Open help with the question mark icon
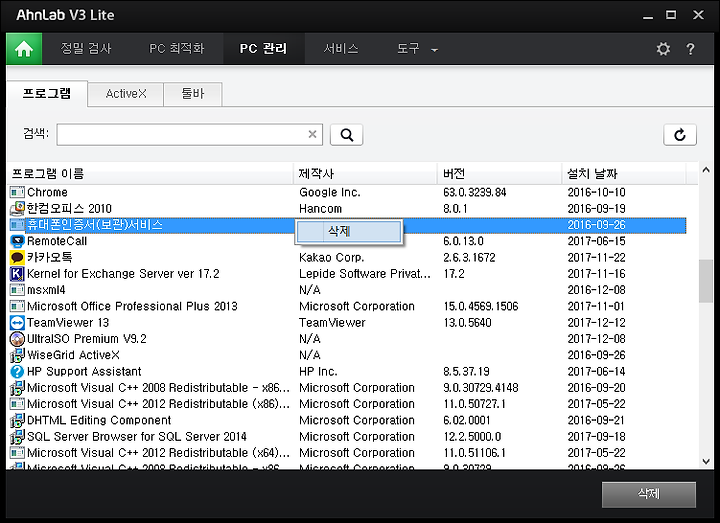Screen dimensions: 720x523 click(x=690, y=49)
